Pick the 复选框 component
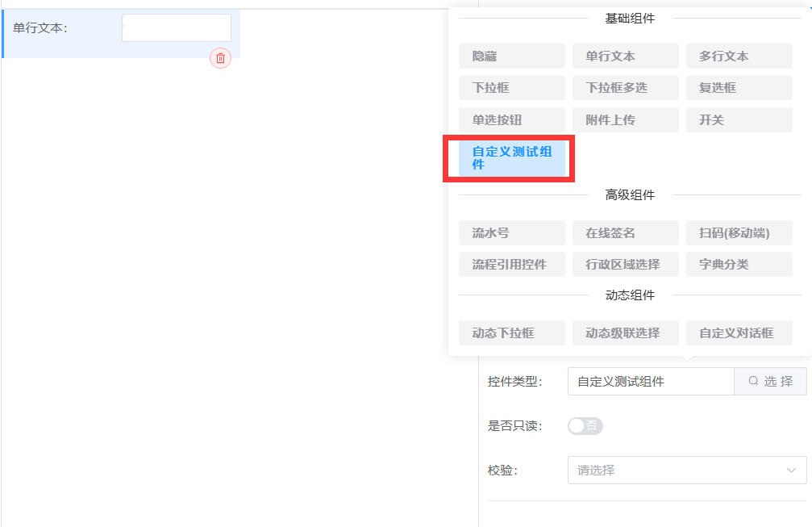The image size is (812, 527). 739,88
